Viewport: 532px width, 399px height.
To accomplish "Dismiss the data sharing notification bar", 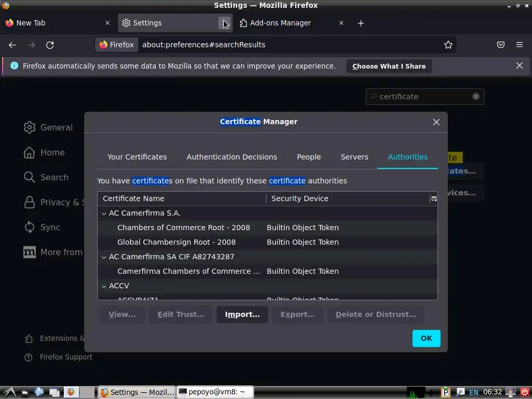I will pos(519,66).
